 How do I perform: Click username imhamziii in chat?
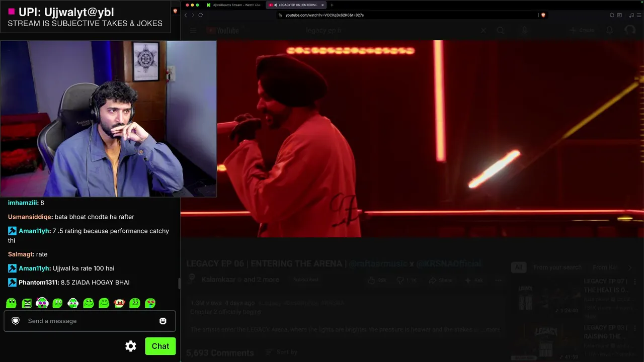click(23, 203)
